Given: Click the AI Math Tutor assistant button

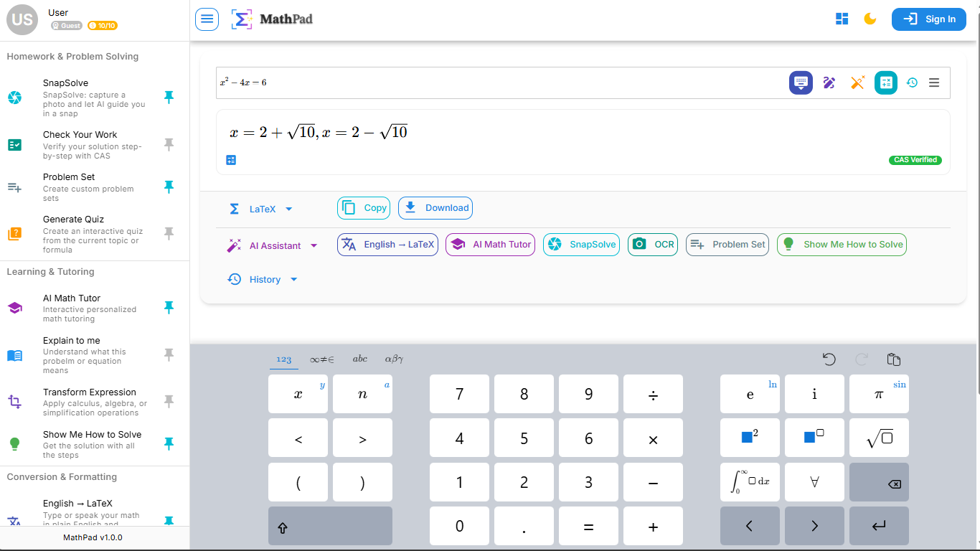Looking at the screenshot, I should coord(491,245).
